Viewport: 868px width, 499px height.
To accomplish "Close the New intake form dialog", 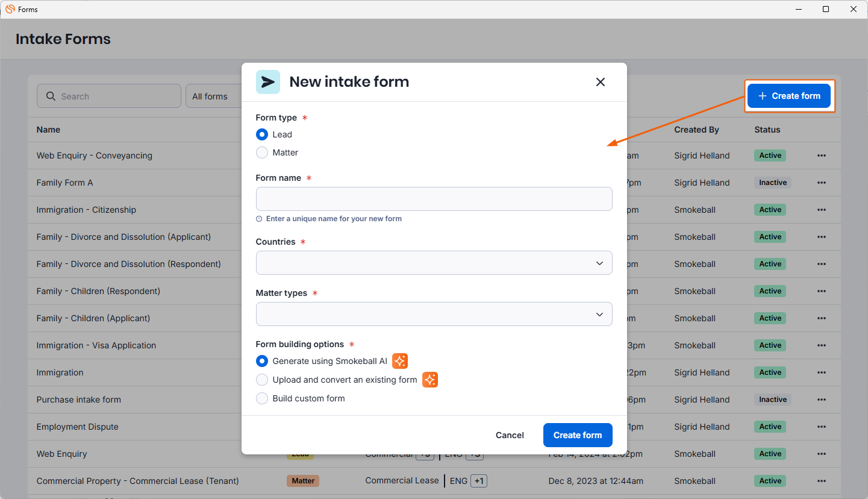I will coord(600,82).
